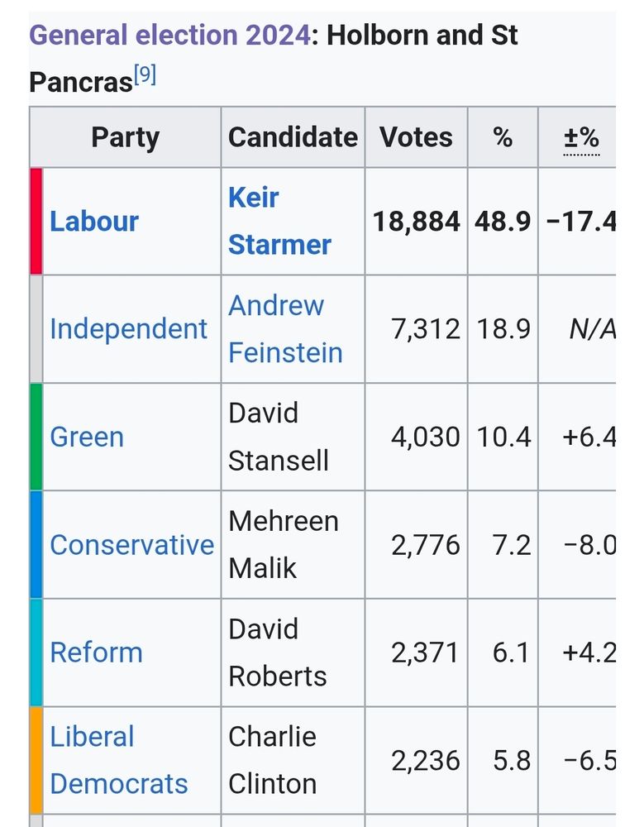Screen dimensions: 644x827
Task: Open the Independent party link
Action: 128,329
